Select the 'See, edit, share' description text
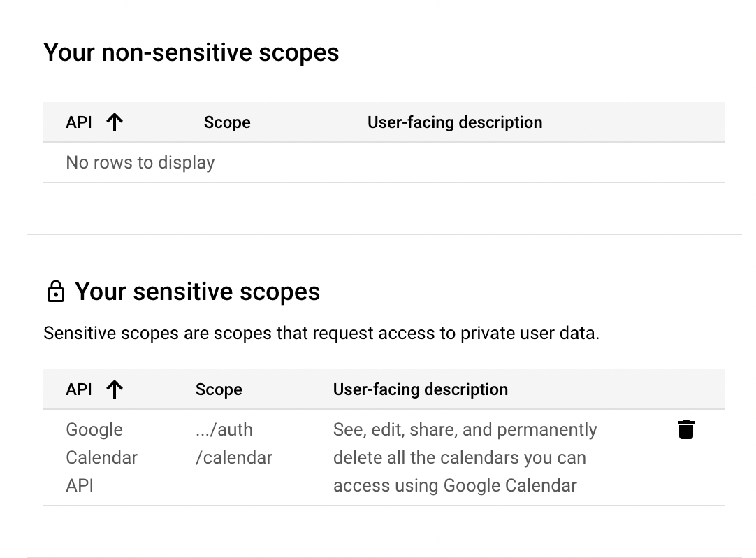This screenshot has height=558, width=756. tap(465, 457)
